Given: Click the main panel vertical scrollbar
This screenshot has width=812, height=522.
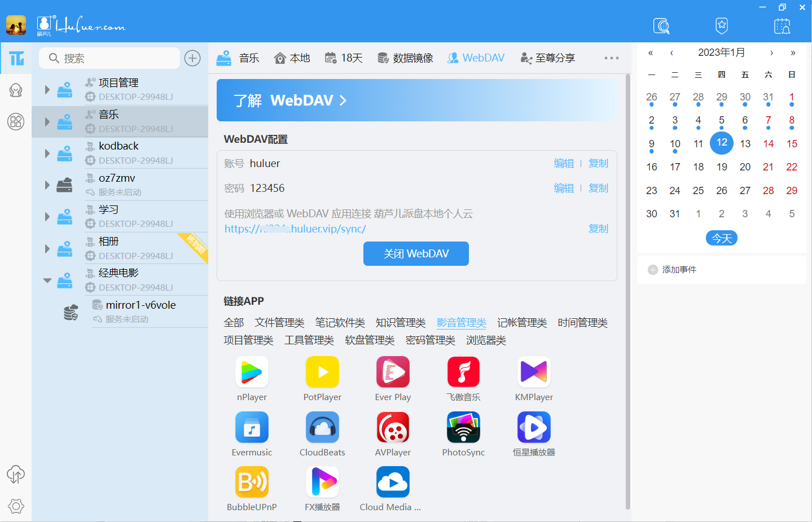Looking at the screenshot, I should coord(628,291).
